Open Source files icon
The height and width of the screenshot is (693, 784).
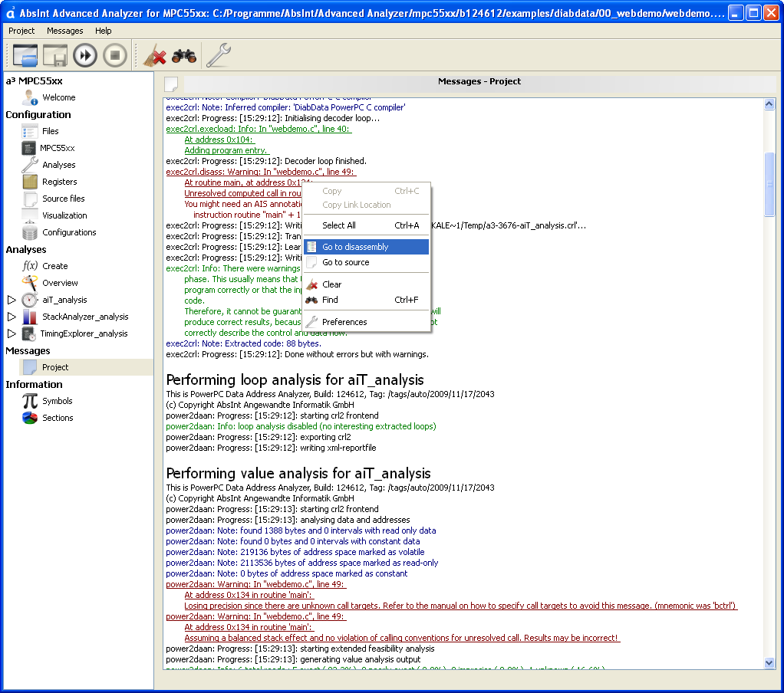click(31, 199)
